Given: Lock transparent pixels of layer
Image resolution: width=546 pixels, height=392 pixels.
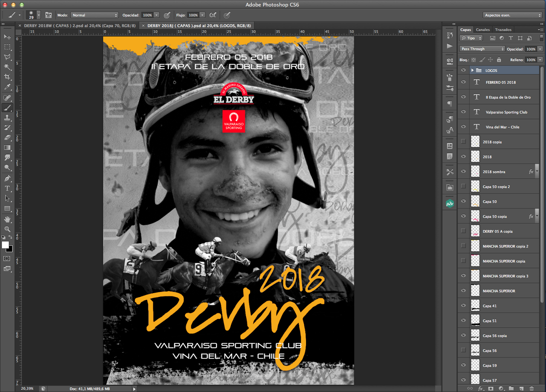Looking at the screenshot, I should coord(474,60).
